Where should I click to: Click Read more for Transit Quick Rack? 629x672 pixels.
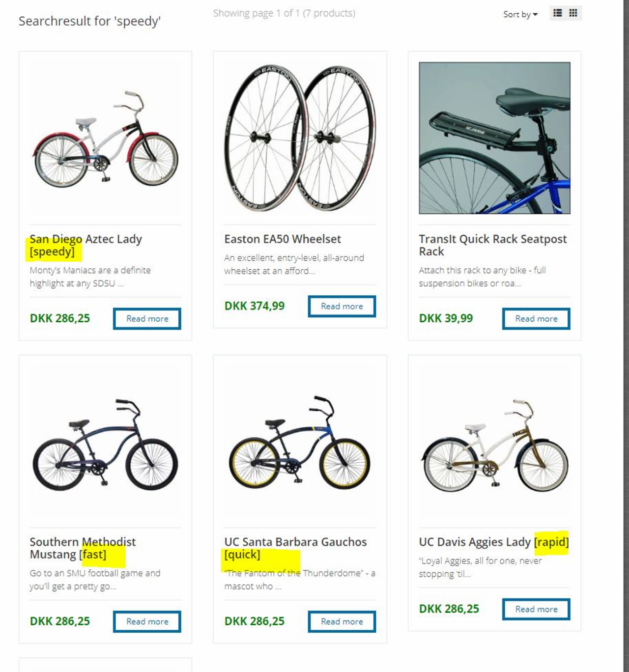[536, 319]
